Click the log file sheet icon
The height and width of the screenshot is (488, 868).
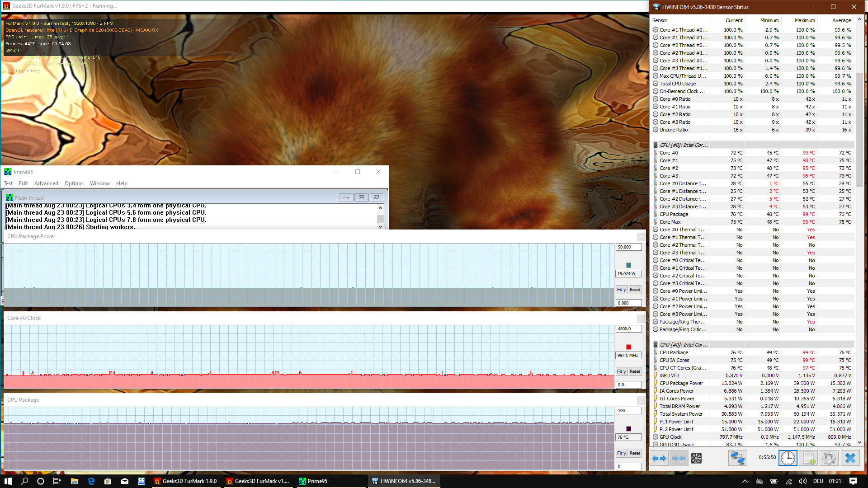(x=809, y=458)
